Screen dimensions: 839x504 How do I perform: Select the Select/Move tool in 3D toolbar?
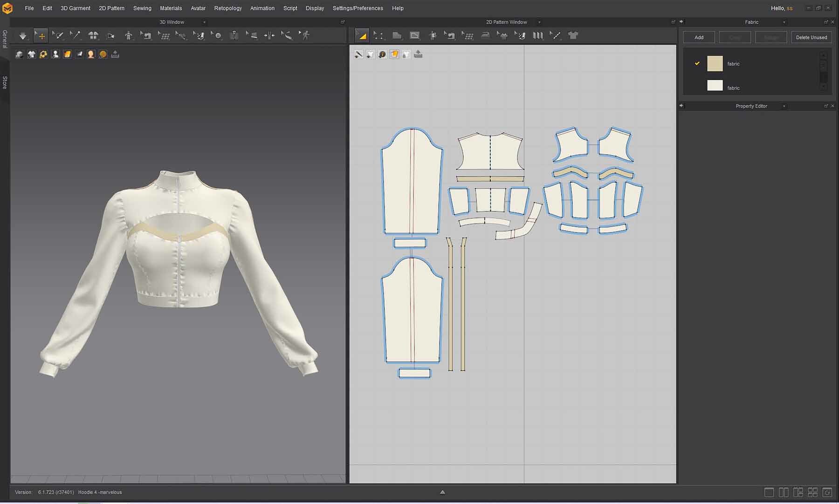coord(41,36)
